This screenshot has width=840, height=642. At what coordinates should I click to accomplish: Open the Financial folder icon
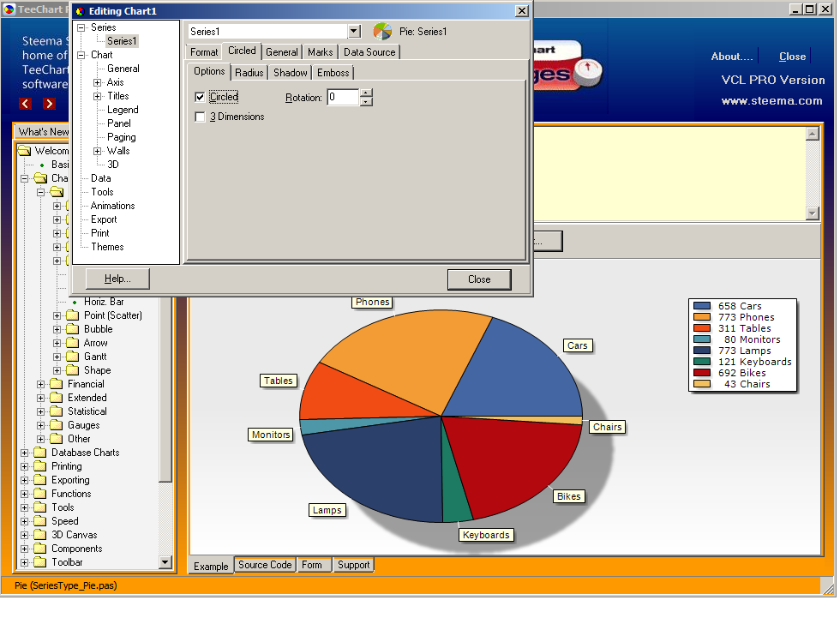pyautogui.click(x=57, y=384)
